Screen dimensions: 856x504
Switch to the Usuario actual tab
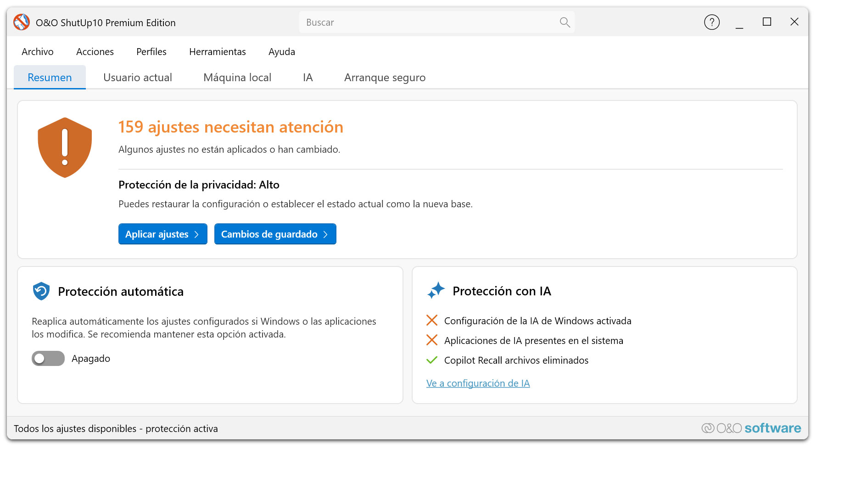coord(138,77)
